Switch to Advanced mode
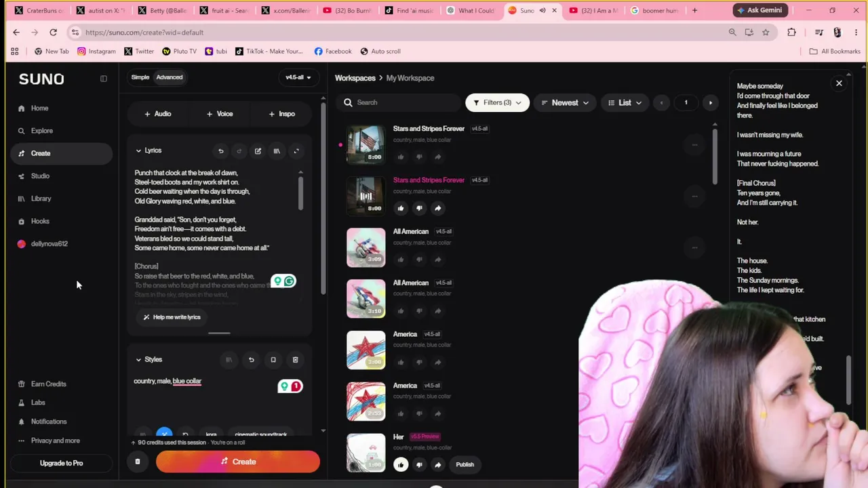868x488 pixels. (x=170, y=77)
